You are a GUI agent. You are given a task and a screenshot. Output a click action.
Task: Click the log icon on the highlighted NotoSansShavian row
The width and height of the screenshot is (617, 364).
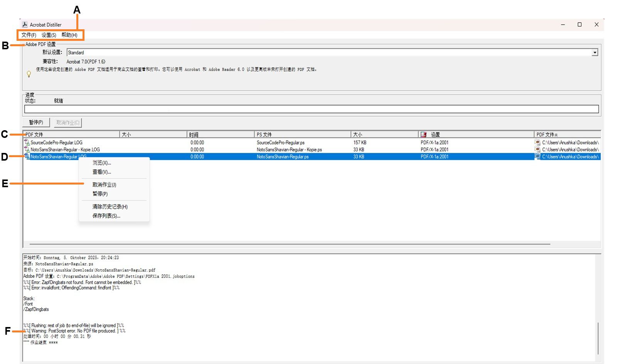(x=27, y=157)
